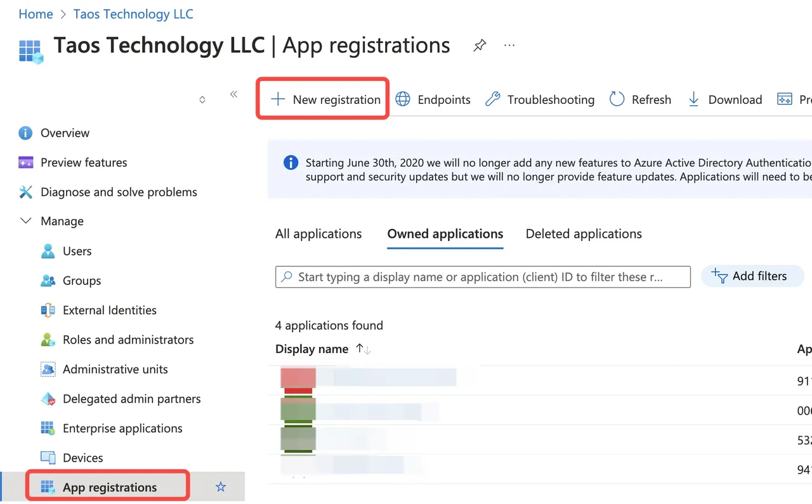Viewport: 812px width, 504px height.
Task: Refresh the app registrations list
Action: 640,100
